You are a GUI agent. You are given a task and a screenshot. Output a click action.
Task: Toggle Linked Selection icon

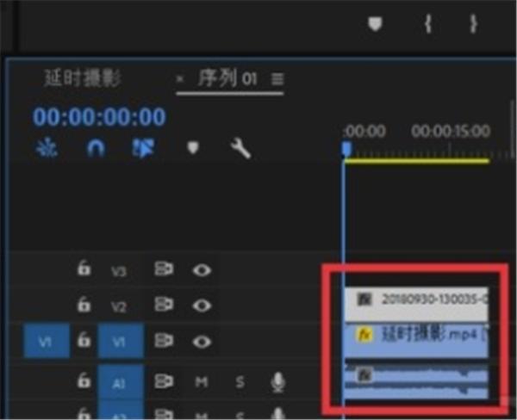[x=143, y=148]
